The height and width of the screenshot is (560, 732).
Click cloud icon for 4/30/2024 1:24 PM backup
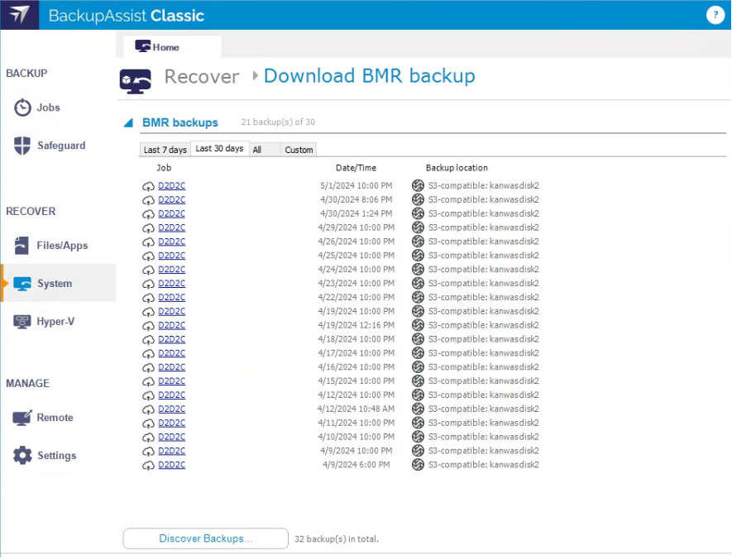click(x=148, y=214)
